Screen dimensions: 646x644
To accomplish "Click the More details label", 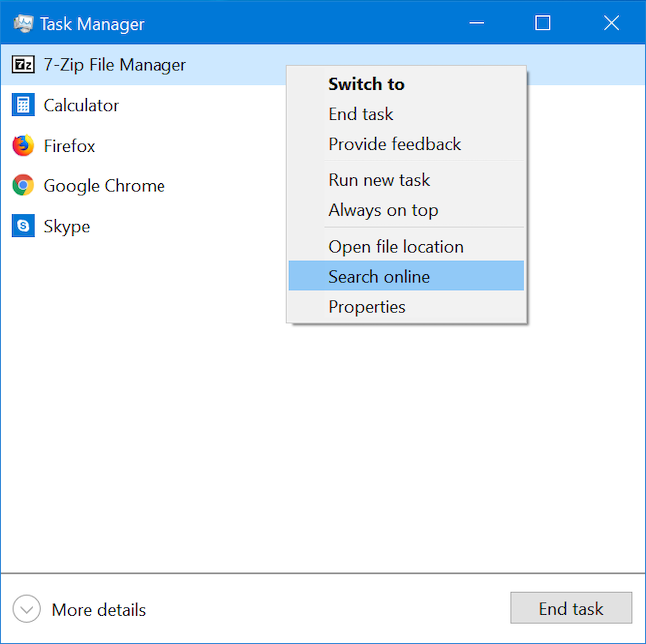I will [99, 610].
